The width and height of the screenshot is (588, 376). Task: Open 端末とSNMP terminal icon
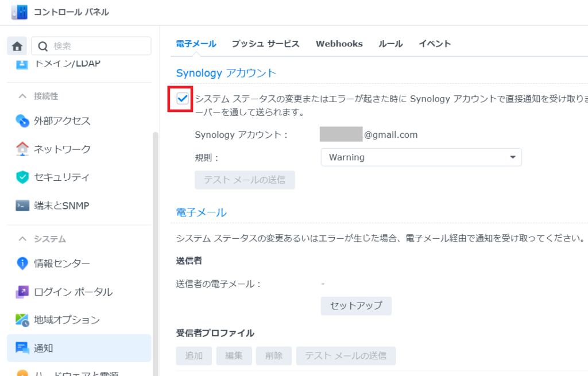[x=22, y=206]
